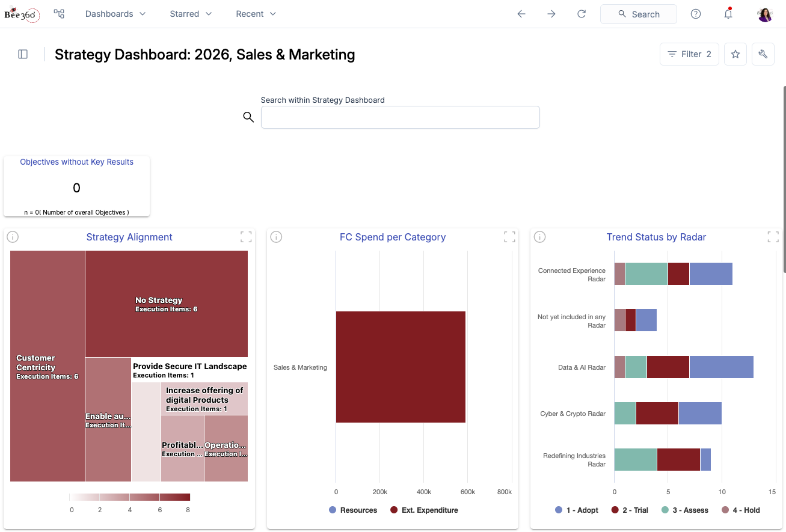Viewport: 786px width, 532px height.
Task: Open the hierarchy tree icon in navbar
Action: click(59, 14)
